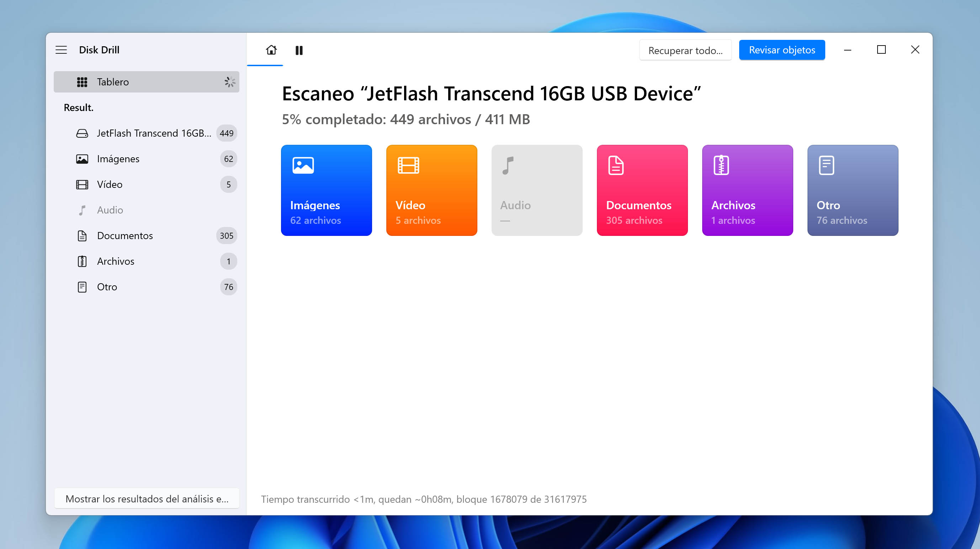Image resolution: width=980 pixels, height=549 pixels.
Task: Close the Disk Drill window
Action: 915,50
